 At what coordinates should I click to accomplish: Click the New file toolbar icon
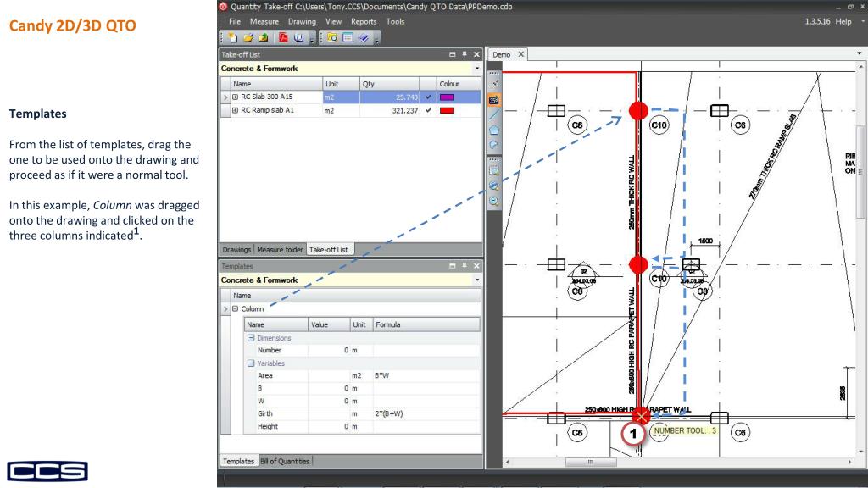[233, 37]
